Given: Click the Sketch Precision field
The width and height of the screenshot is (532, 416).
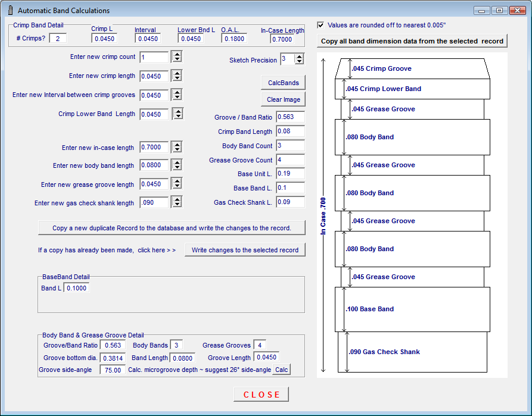Looking at the screenshot, I should [x=287, y=59].
